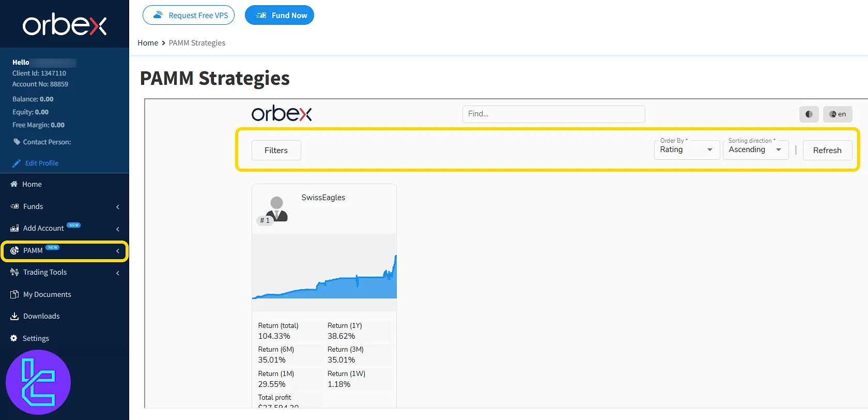Click the SwissEagles strategy name
868x420 pixels.
point(323,198)
